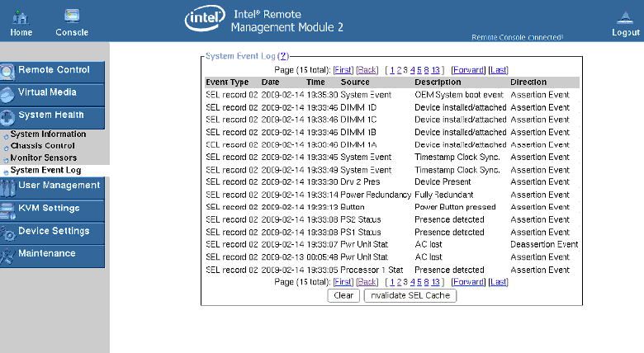Click the help (?) link beside System Event Log
Image resolution: width=644 pixels, height=353 pixels.
283,56
